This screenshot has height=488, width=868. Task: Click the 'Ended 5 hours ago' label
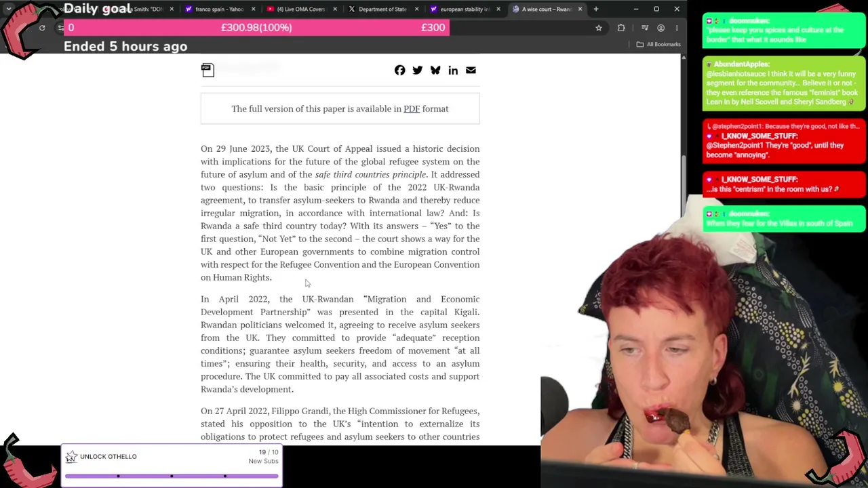pos(125,46)
